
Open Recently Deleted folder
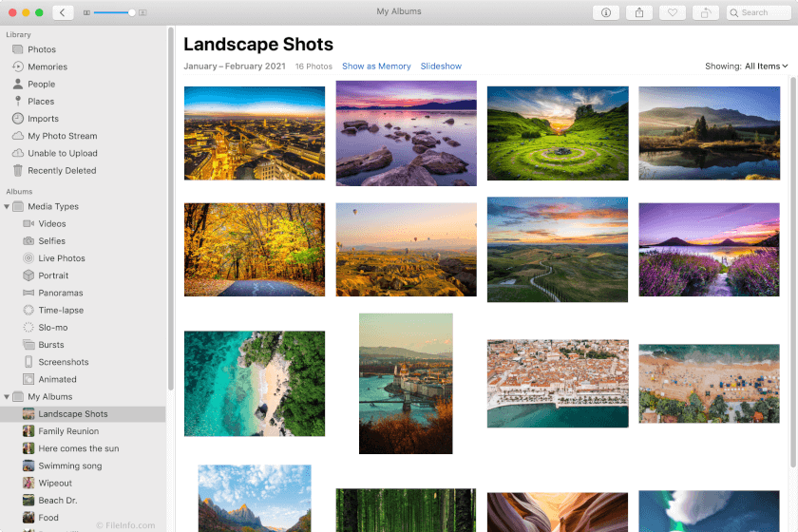[x=83, y=171]
